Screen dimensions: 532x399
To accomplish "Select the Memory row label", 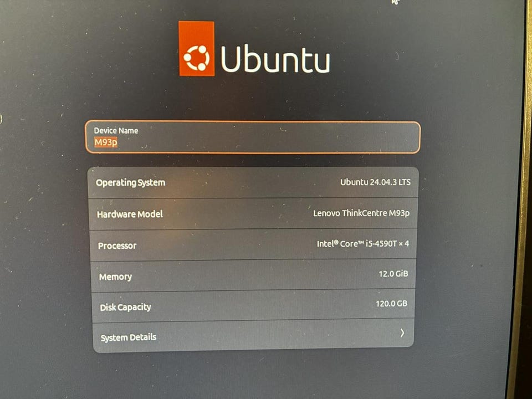I will click(x=115, y=277).
